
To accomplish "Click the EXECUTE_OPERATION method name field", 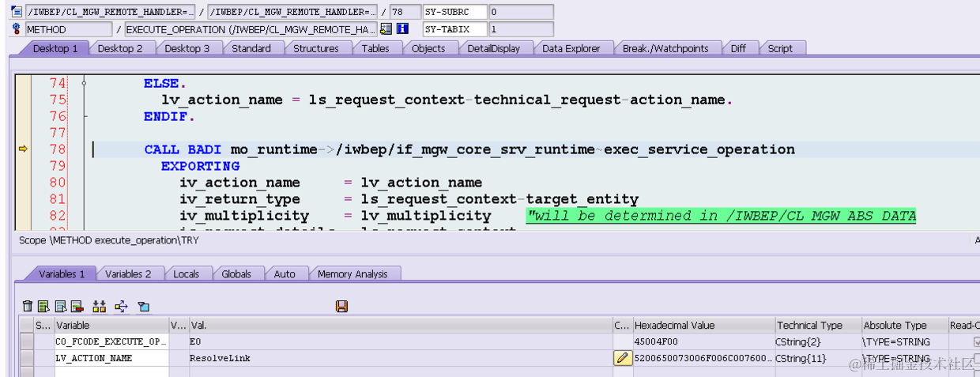I will point(251,29).
